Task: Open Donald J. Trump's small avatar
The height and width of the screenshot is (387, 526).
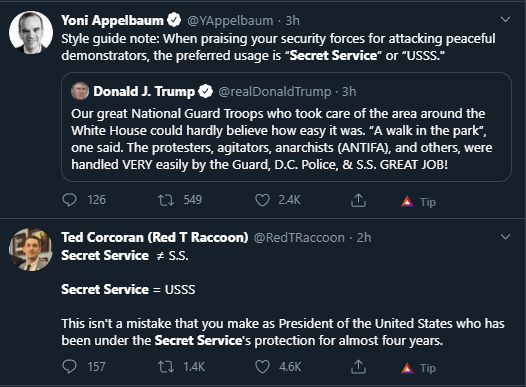Action: coord(80,91)
